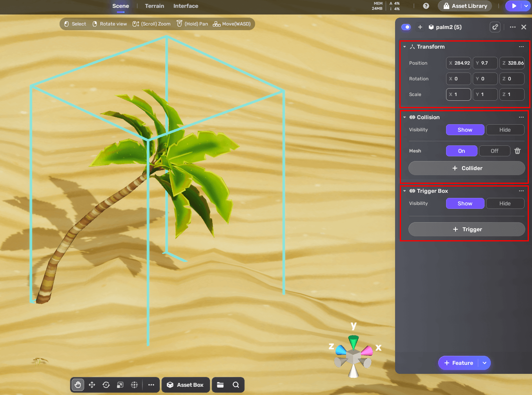Image resolution: width=532 pixels, height=395 pixels.
Task: Switch to the Terrain tab
Action: pos(155,6)
